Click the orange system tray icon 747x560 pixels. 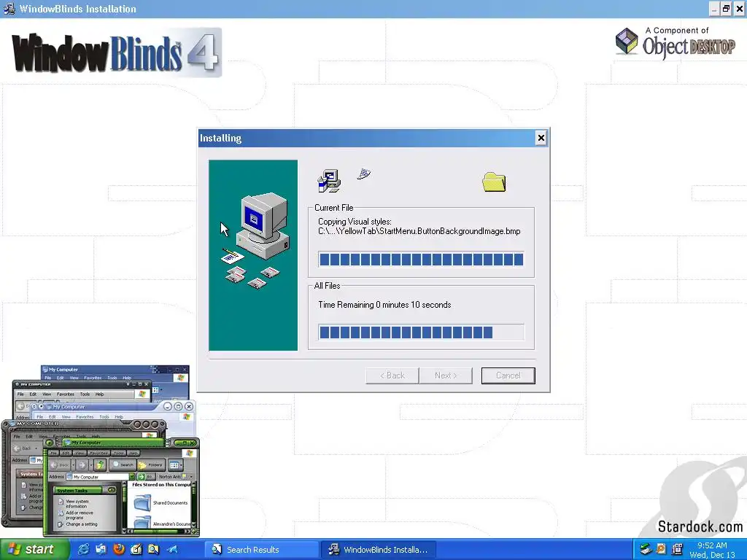(x=661, y=549)
